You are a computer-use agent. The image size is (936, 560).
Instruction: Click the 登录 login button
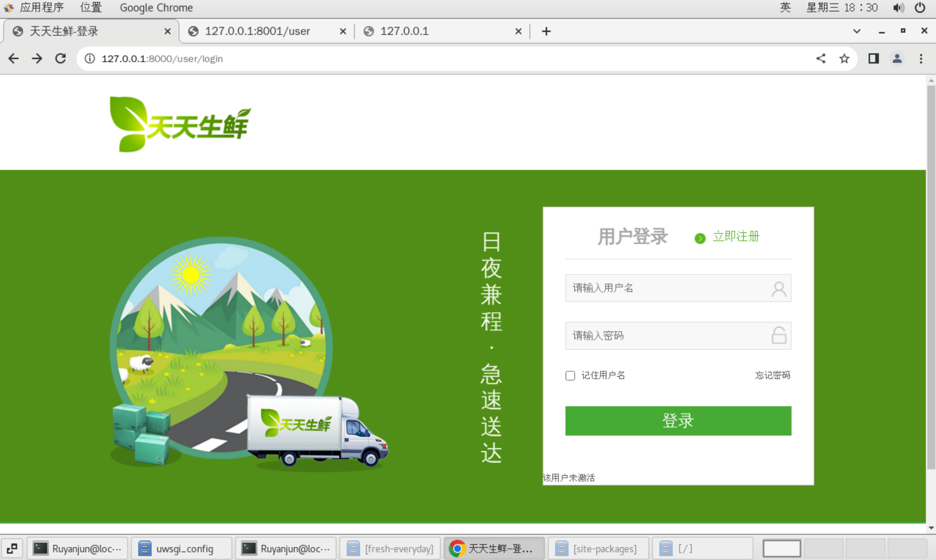click(x=678, y=421)
